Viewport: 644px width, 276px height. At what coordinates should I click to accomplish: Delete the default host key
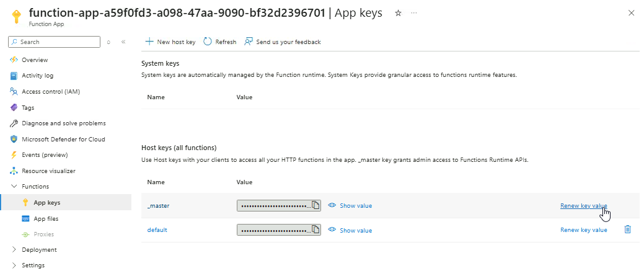pos(627,229)
